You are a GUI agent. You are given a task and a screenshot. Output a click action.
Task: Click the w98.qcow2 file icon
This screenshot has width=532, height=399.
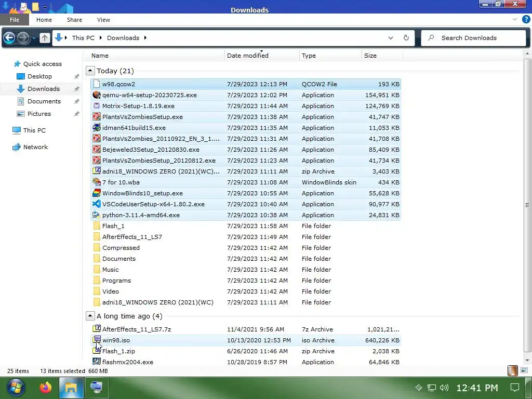coord(96,84)
